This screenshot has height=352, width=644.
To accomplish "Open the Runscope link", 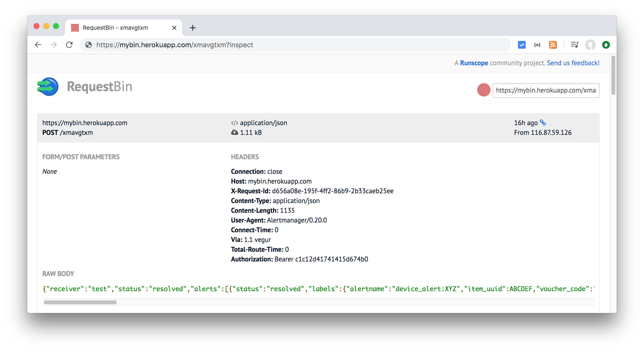I will click(474, 63).
